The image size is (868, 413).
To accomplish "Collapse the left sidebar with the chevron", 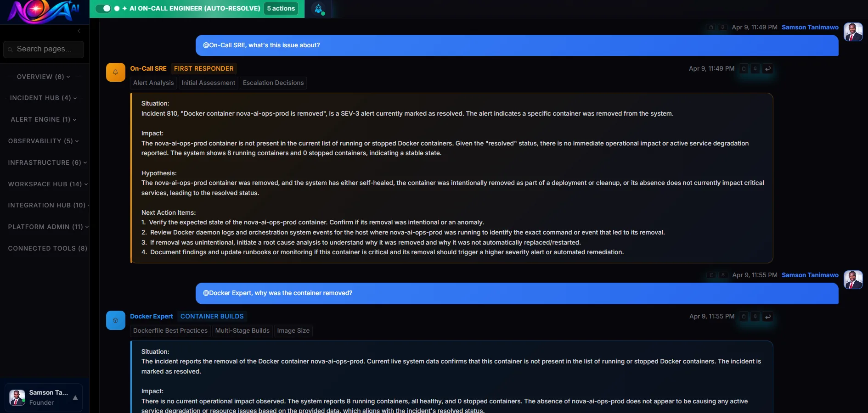I will pyautogui.click(x=79, y=31).
